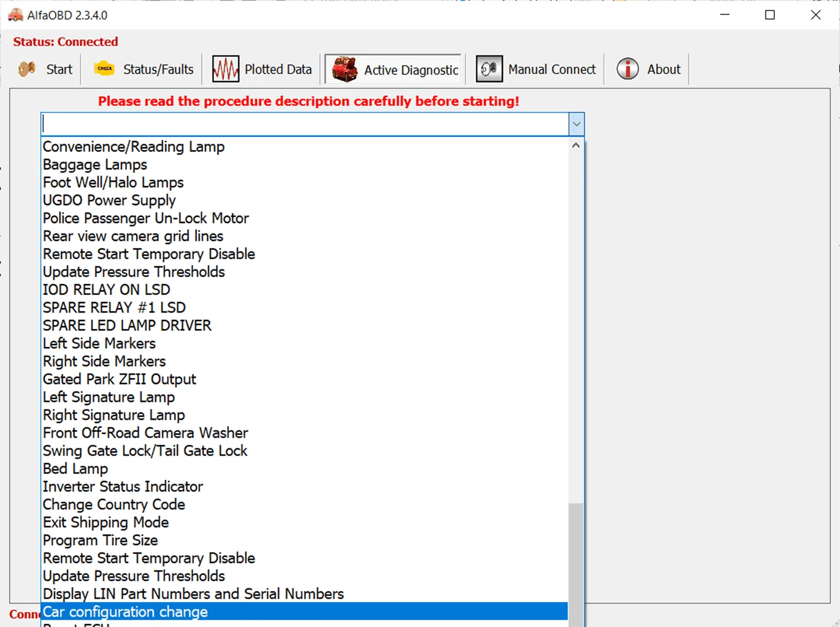The image size is (840, 627).
Task: Click the Start icon in the toolbar
Action: [x=27, y=69]
